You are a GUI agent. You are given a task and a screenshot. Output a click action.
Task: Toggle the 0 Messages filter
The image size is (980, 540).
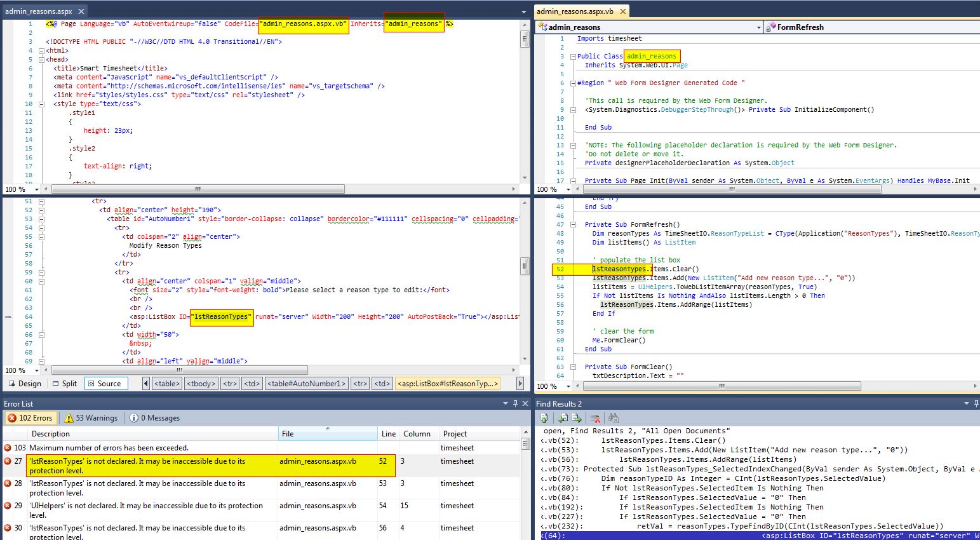coord(155,418)
